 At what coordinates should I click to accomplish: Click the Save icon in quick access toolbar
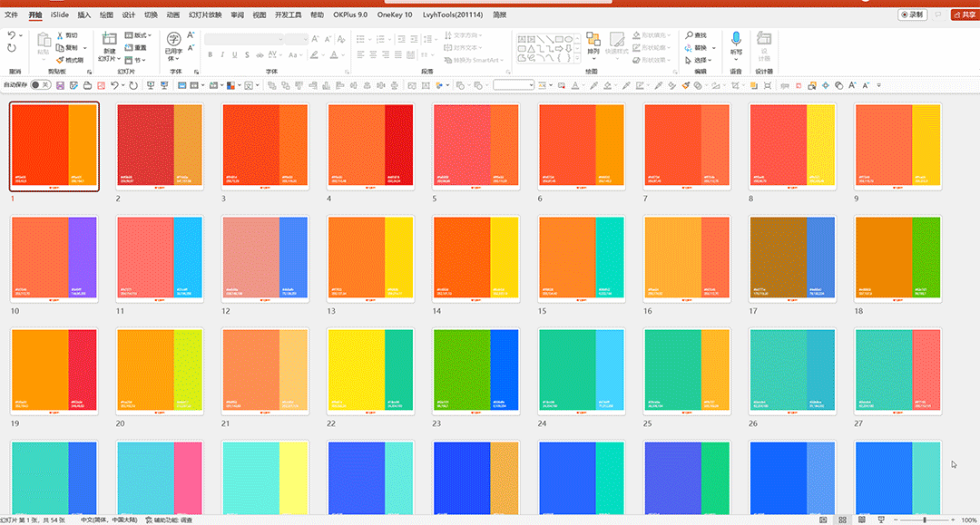pyautogui.click(x=60, y=85)
